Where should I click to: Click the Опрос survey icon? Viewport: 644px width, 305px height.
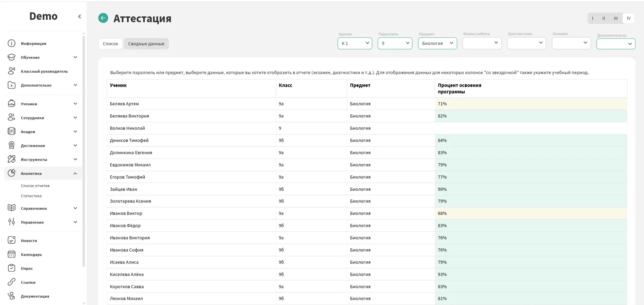12,268
